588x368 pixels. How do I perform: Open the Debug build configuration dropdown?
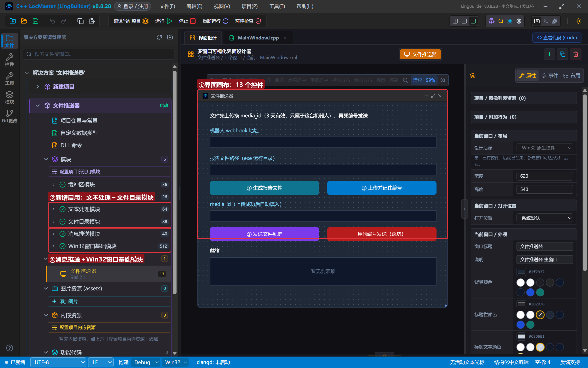click(x=145, y=362)
